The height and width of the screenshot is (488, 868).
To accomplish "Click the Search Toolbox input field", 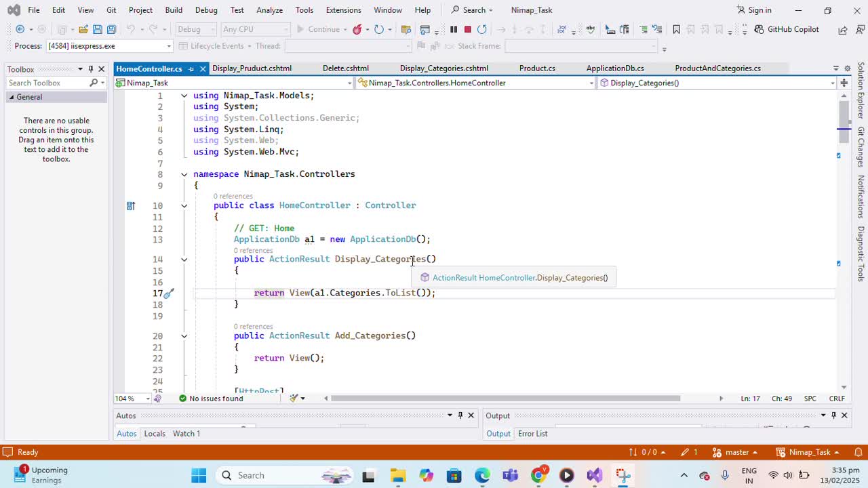I will pyautogui.click(x=46, y=83).
